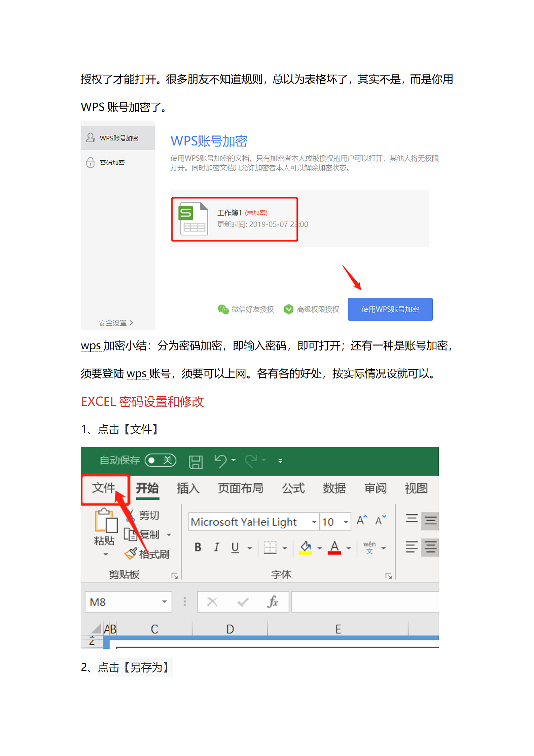
Task: Switch to the 审阅 ribbon tab
Action: 376,488
